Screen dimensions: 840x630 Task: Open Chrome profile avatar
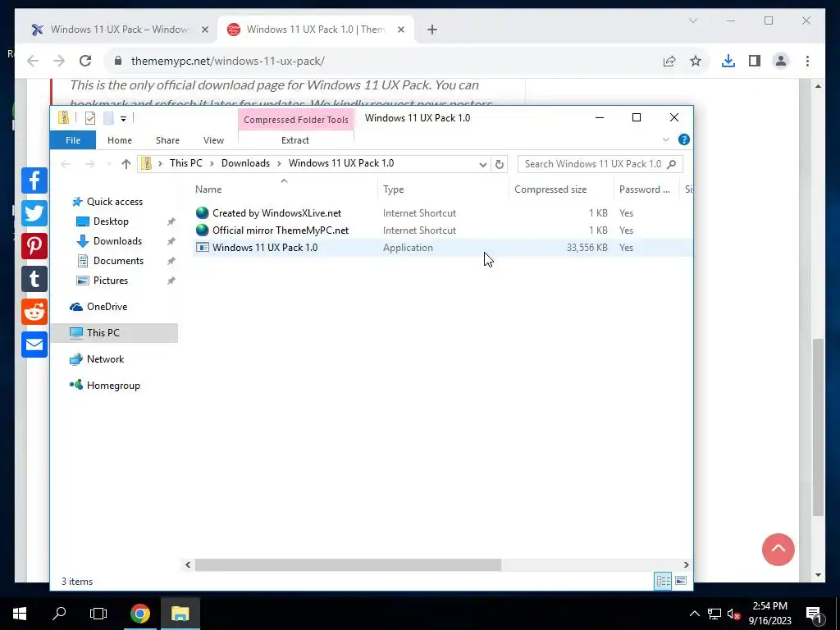point(781,61)
